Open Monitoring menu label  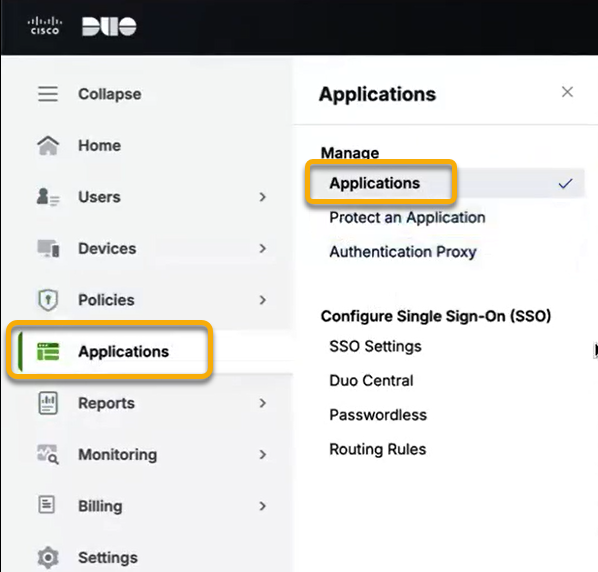(x=117, y=455)
